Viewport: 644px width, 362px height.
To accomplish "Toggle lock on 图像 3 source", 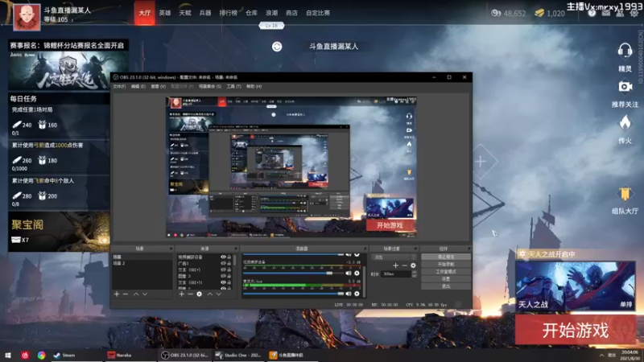I will 229,276.
